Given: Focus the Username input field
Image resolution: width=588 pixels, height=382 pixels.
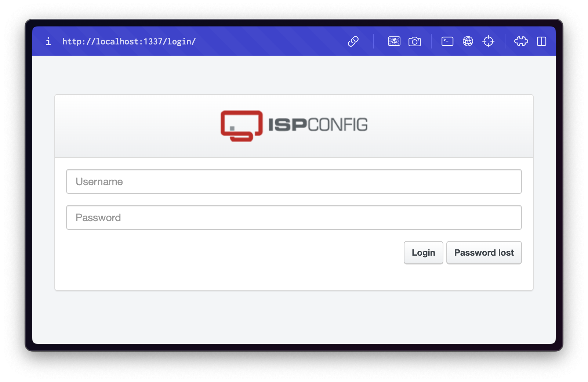Looking at the screenshot, I should 294,181.
